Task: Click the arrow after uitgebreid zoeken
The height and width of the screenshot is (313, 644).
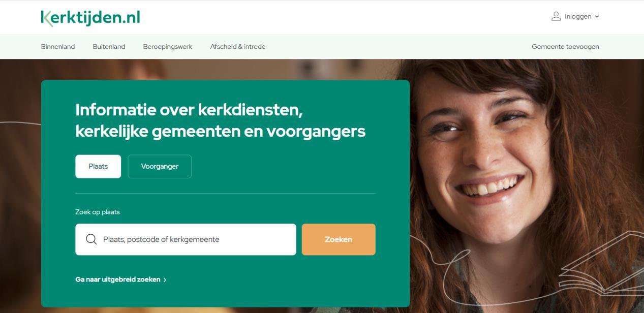Action: 165,280
